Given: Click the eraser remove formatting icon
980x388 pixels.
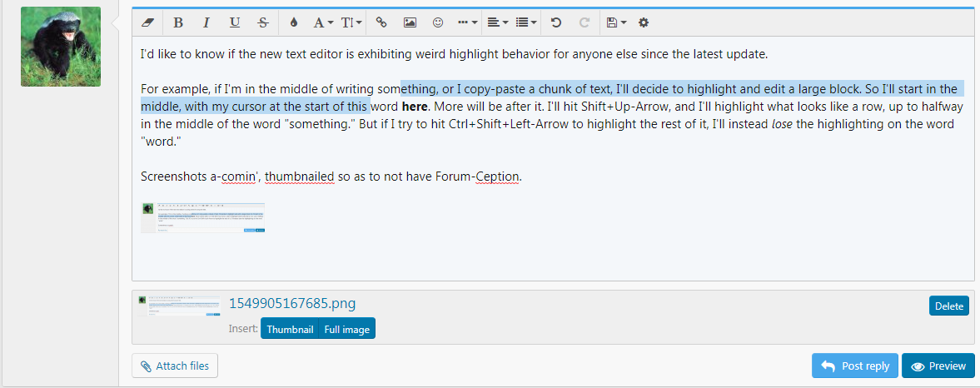Looking at the screenshot, I should pyautogui.click(x=149, y=22).
